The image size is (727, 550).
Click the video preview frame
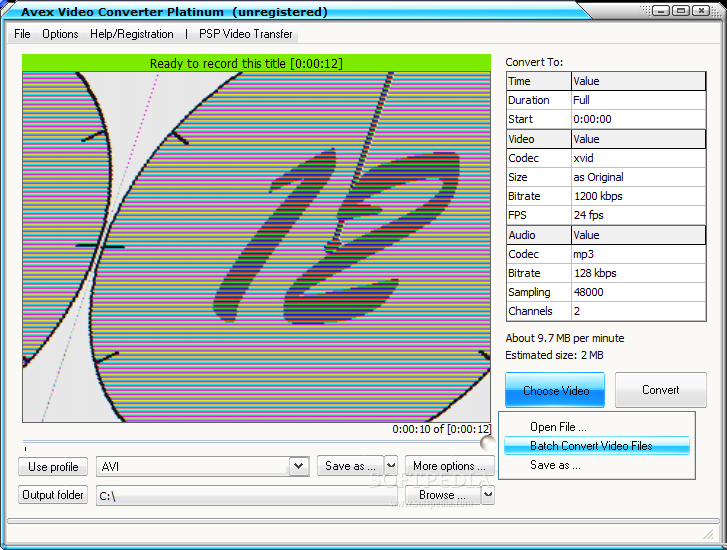[x=256, y=247]
